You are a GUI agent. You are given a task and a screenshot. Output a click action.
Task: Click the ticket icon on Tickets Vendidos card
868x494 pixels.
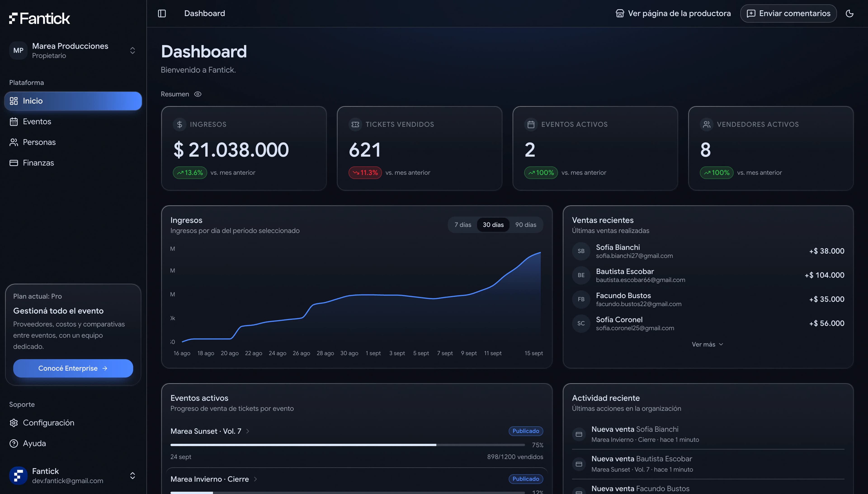coord(355,124)
